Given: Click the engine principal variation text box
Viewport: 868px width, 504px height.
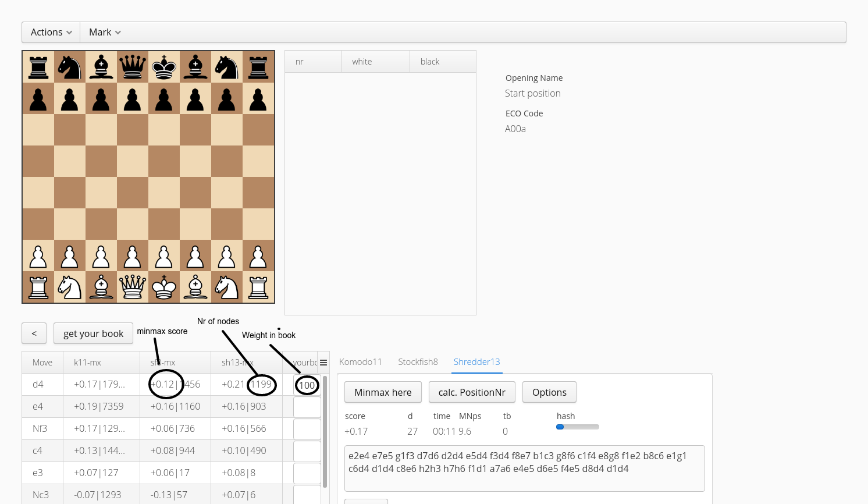Looking at the screenshot, I should [525, 468].
